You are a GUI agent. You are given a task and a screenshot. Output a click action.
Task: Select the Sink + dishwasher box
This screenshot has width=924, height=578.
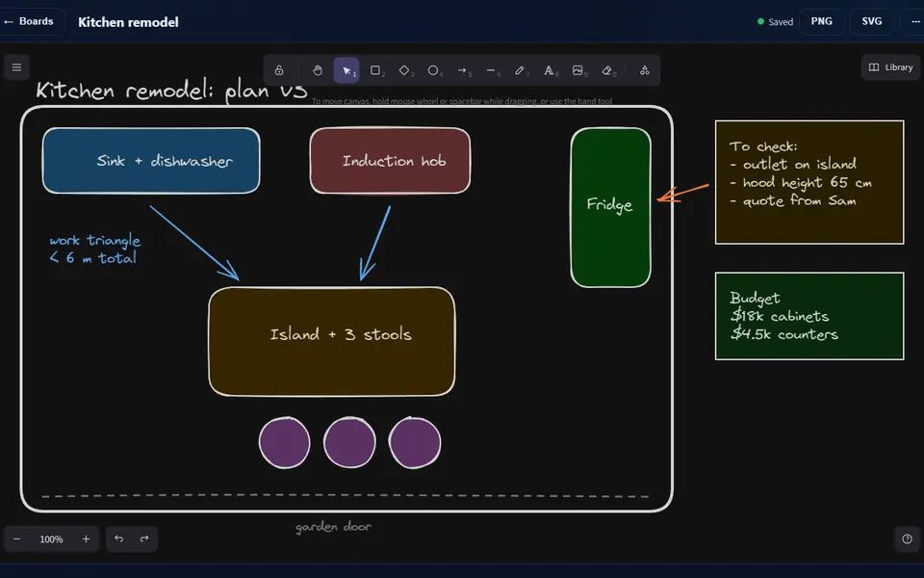(x=151, y=161)
